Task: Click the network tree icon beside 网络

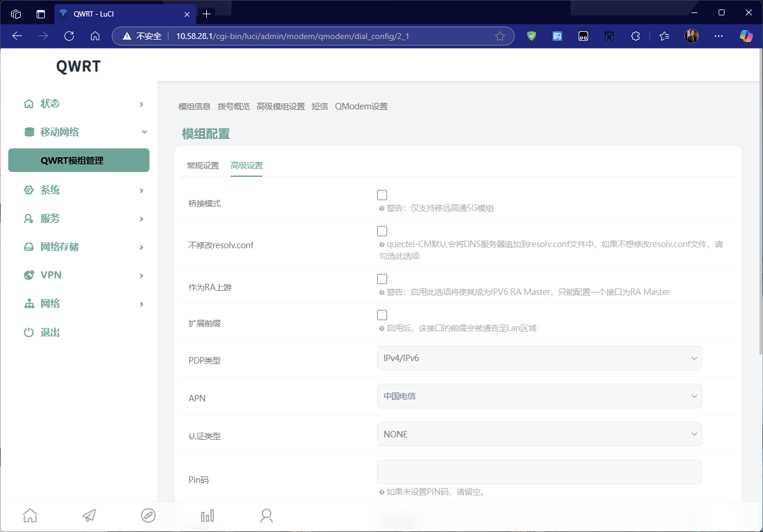Action: click(x=29, y=304)
